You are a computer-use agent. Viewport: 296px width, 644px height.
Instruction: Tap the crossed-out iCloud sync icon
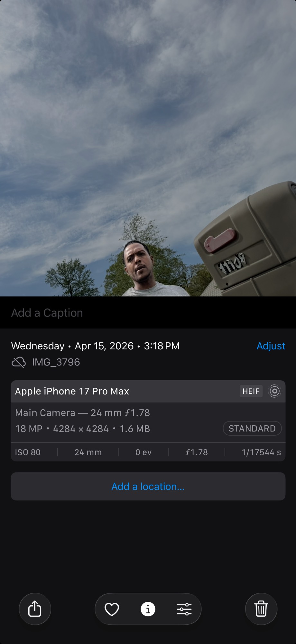tap(19, 362)
